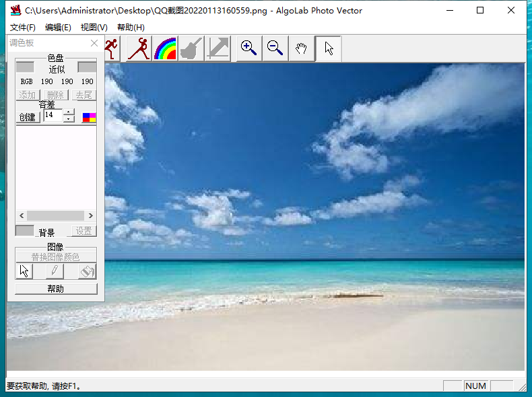Decrease tolerance with spinner down arrow
The image size is (532, 397).
click(69, 119)
